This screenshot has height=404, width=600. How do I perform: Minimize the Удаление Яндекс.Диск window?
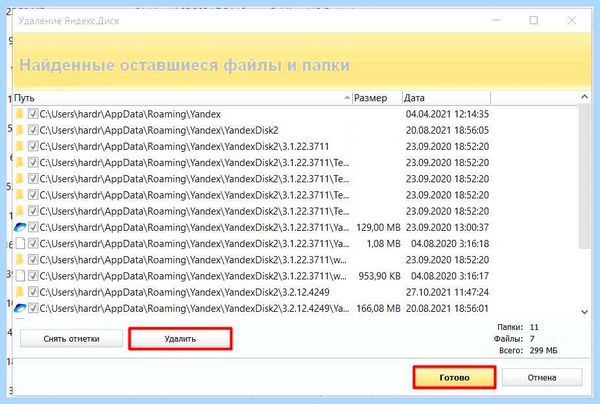pos(496,20)
